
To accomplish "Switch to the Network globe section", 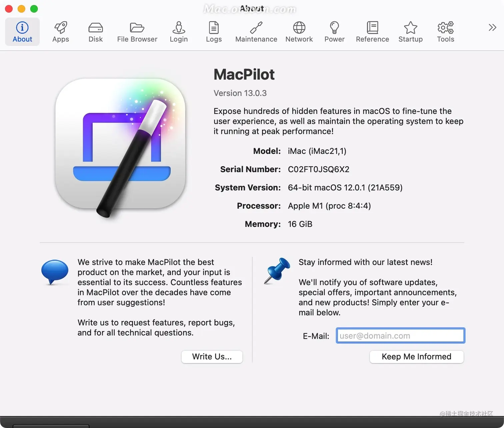I will (299, 32).
